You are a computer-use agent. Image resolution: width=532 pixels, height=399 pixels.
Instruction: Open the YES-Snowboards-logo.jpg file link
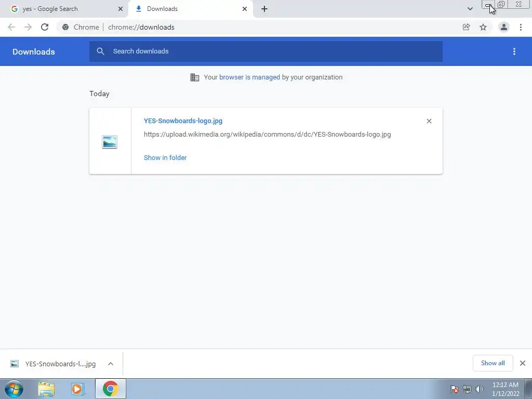(183, 121)
